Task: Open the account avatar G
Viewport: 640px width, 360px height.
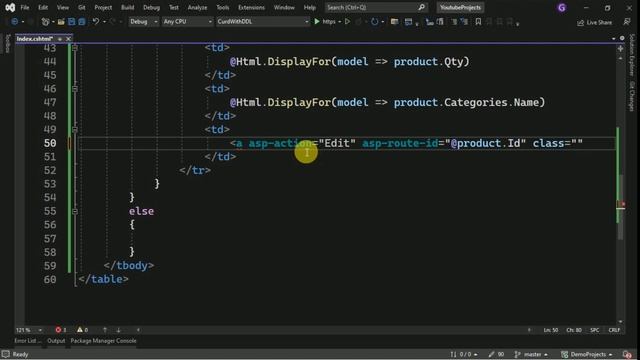Action: [x=562, y=7]
